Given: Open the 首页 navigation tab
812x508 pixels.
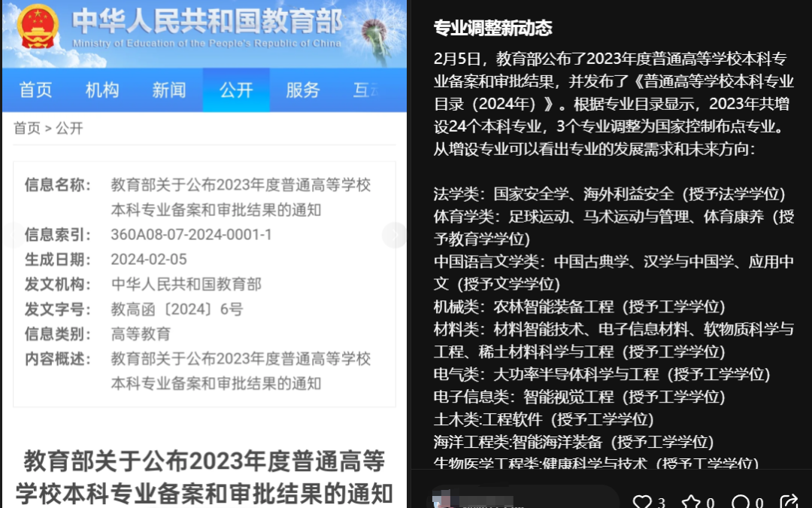Looking at the screenshot, I should [36, 90].
